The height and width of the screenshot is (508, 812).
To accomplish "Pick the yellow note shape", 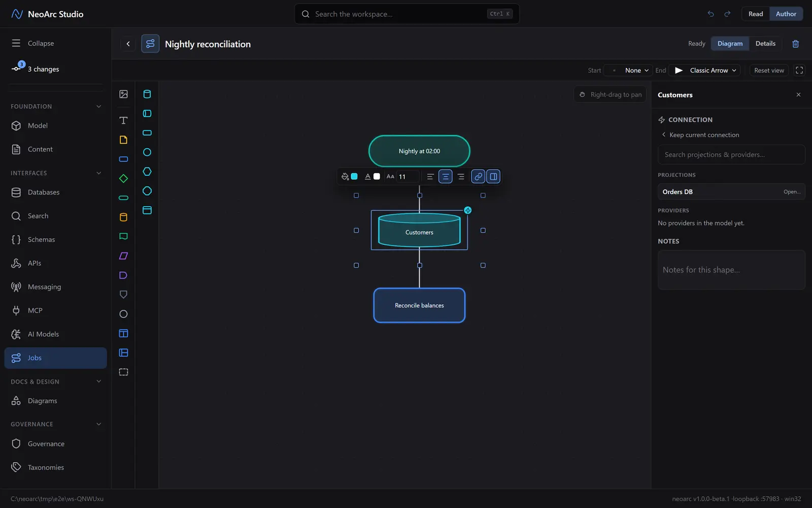I will [123, 140].
